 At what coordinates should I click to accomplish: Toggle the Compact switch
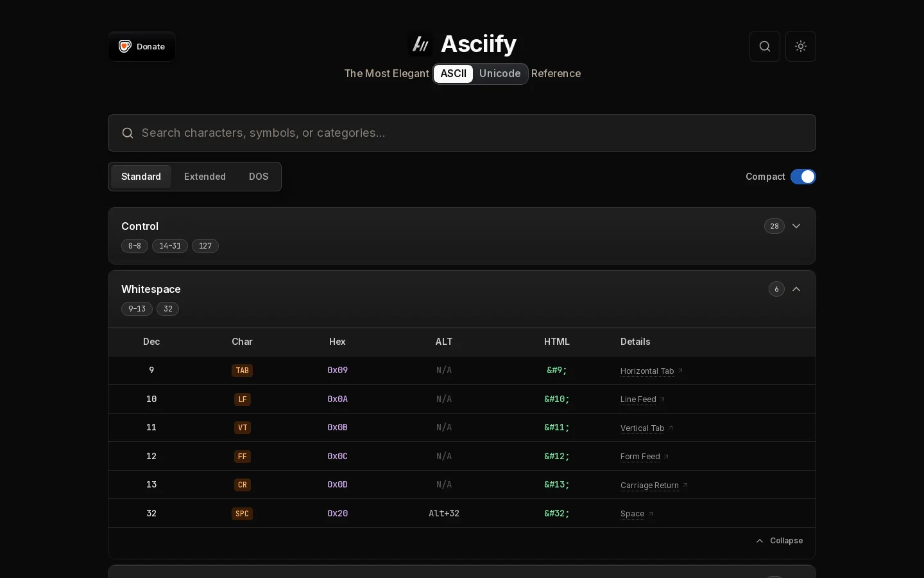click(x=803, y=177)
